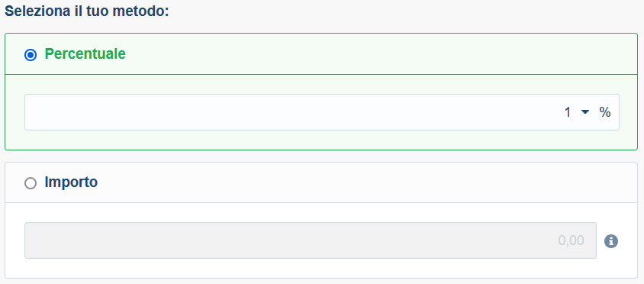The height and width of the screenshot is (284, 644).
Task: Click the caret arrow in the percentage box
Action: (585, 112)
